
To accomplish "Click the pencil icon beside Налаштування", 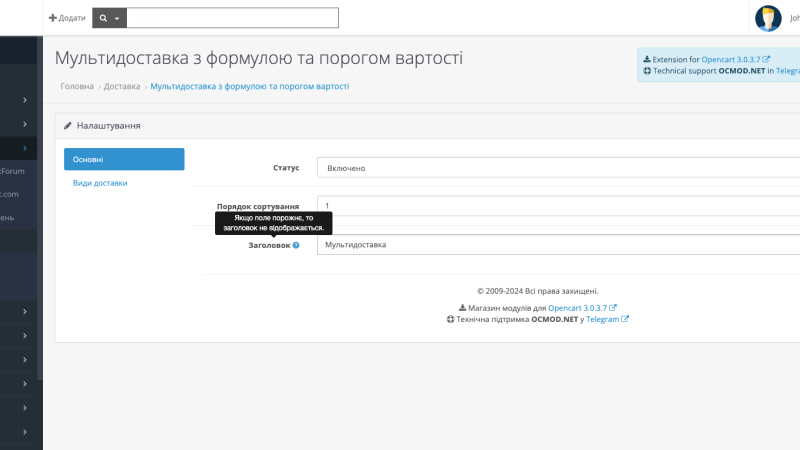I will (x=67, y=126).
